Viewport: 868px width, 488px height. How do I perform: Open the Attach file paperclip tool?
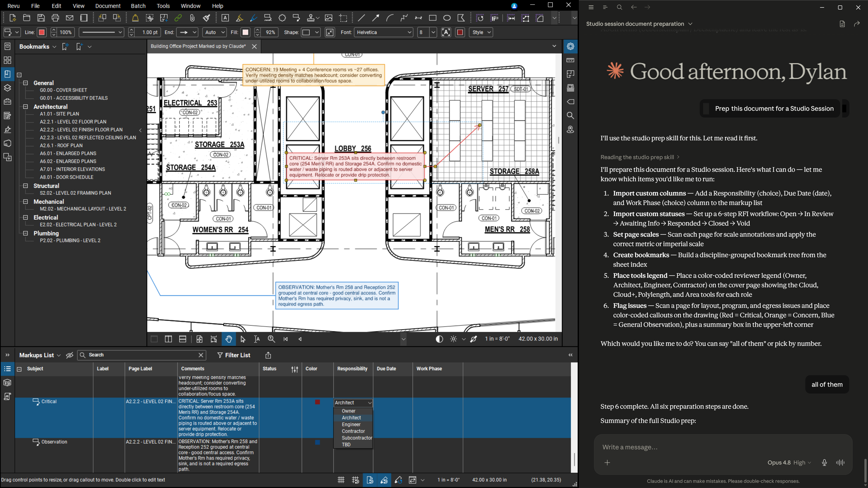coord(192,18)
